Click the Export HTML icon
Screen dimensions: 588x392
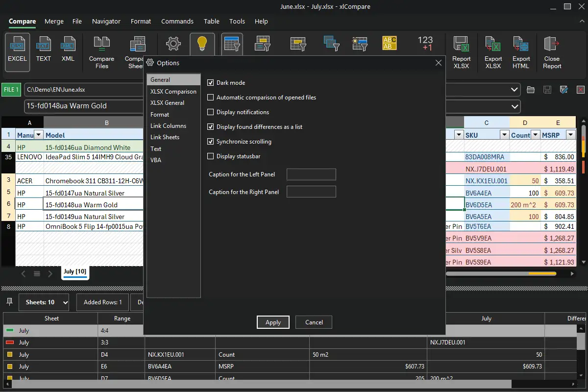click(x=521, y=53)
